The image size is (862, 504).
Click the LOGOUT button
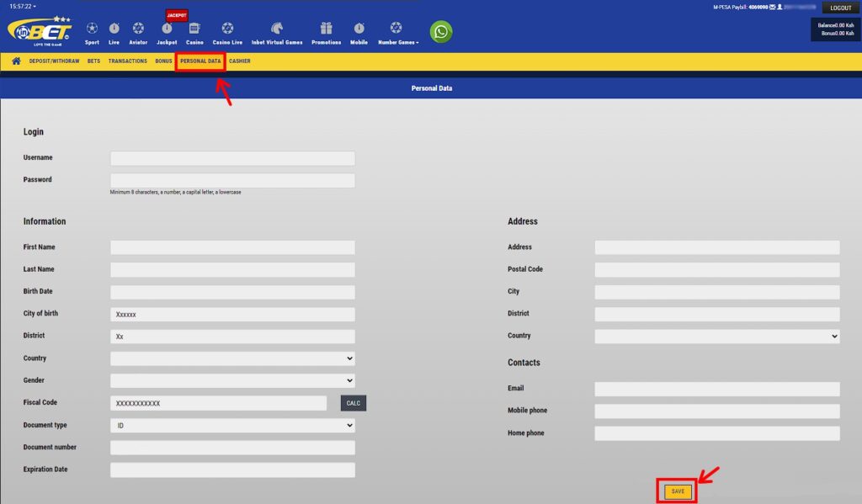point(839,8)
